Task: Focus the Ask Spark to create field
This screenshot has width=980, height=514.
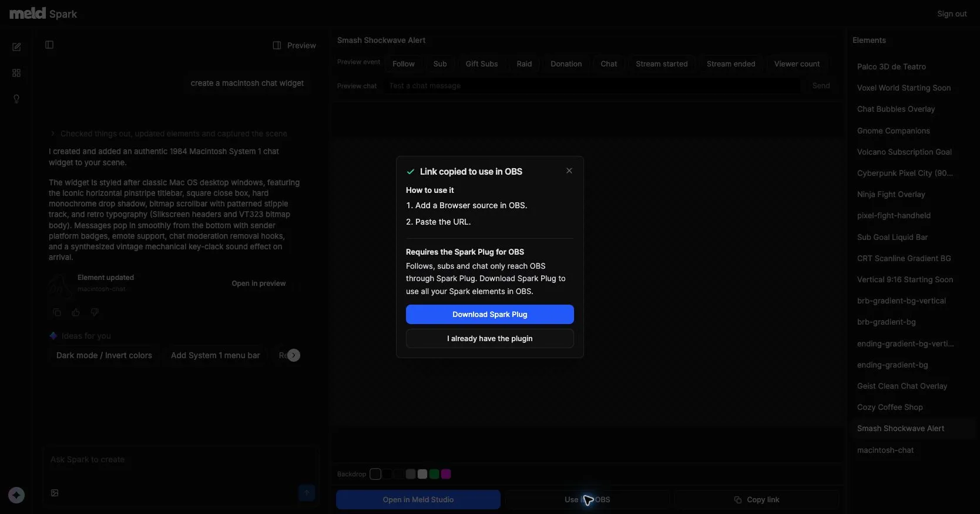Action: pyautogui.click(x=180, y=460)
